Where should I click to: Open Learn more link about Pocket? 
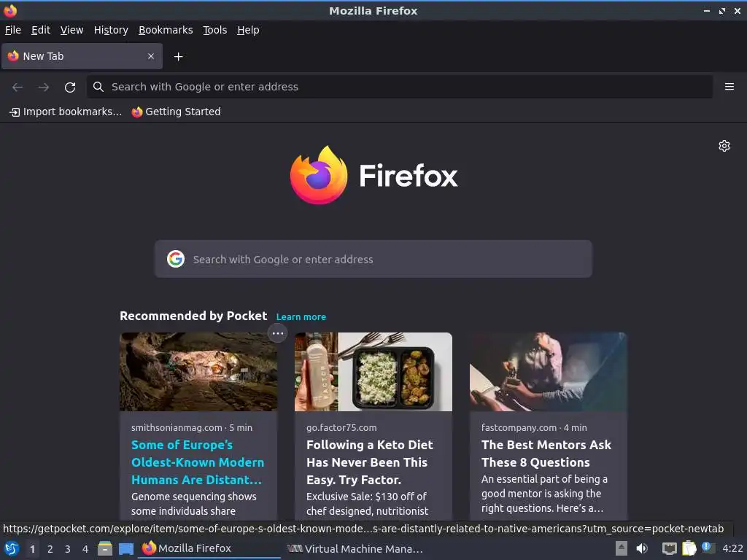click(301, 316)
